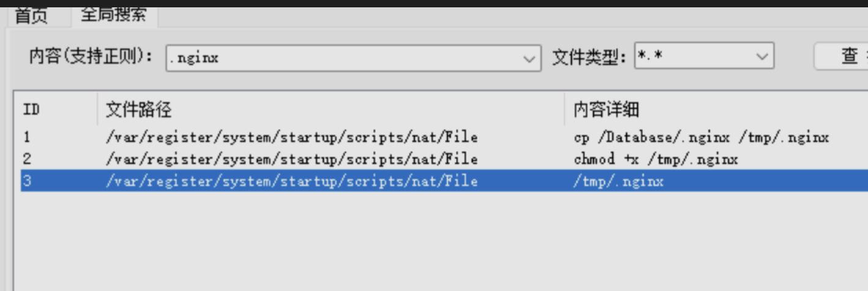Expand the search content history dropdown arrow
Screen dimensions: 868x291
(x=529, y=59)
